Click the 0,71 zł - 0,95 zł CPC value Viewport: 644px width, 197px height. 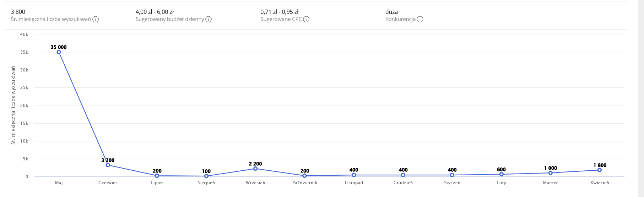[x=279, y=12]
